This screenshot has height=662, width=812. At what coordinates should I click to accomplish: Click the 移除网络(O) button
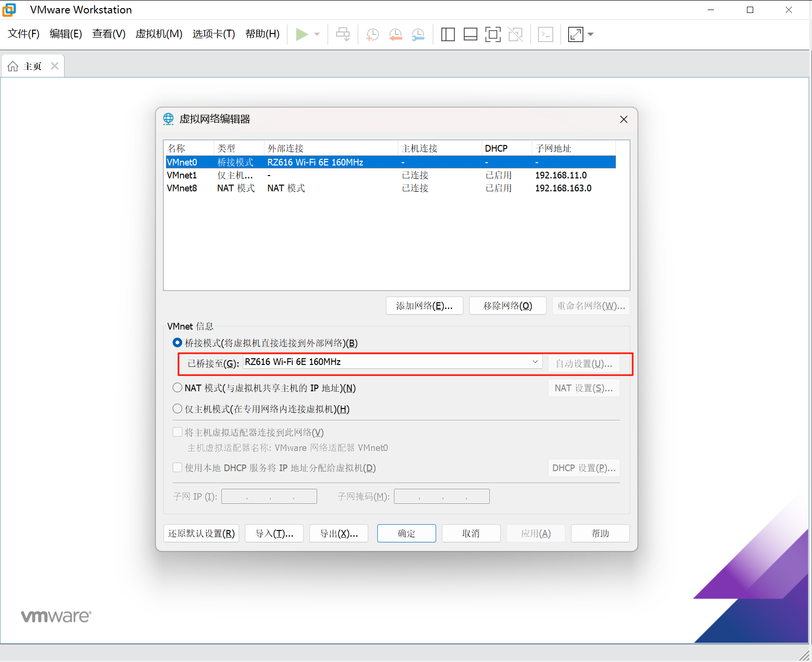pos(508,306)
